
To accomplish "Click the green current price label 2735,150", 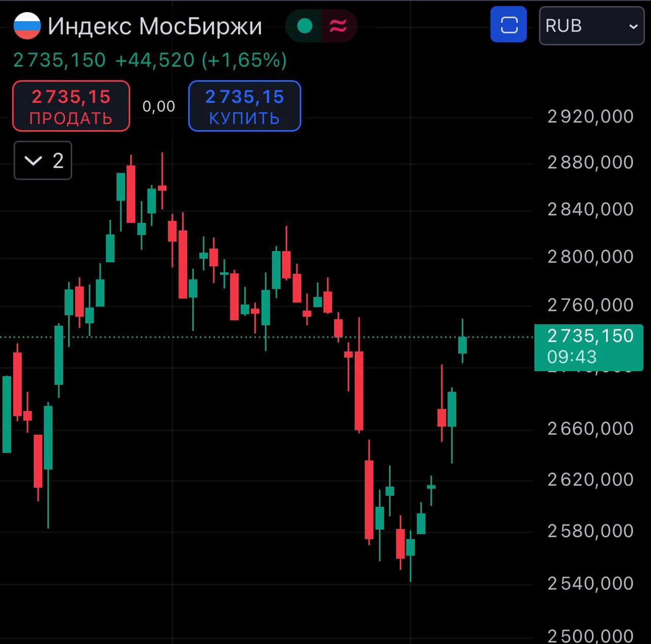I will pos(589,347).
